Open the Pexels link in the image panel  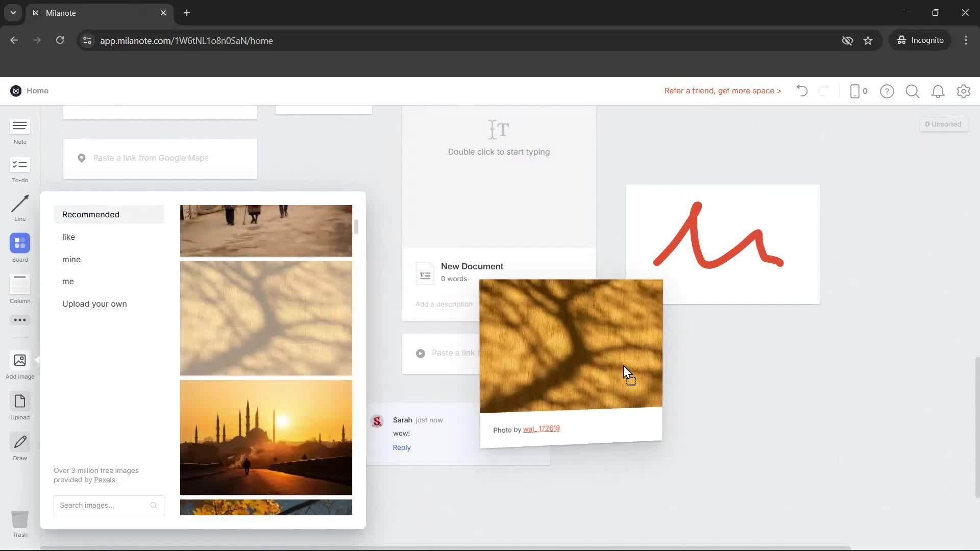(105, 480)
